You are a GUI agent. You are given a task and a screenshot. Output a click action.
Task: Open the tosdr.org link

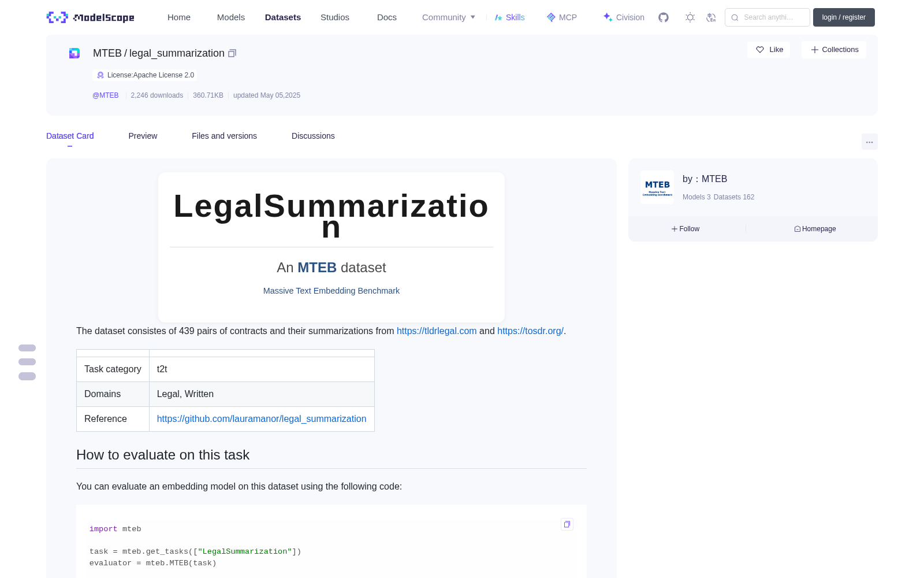tap(530, 331)
